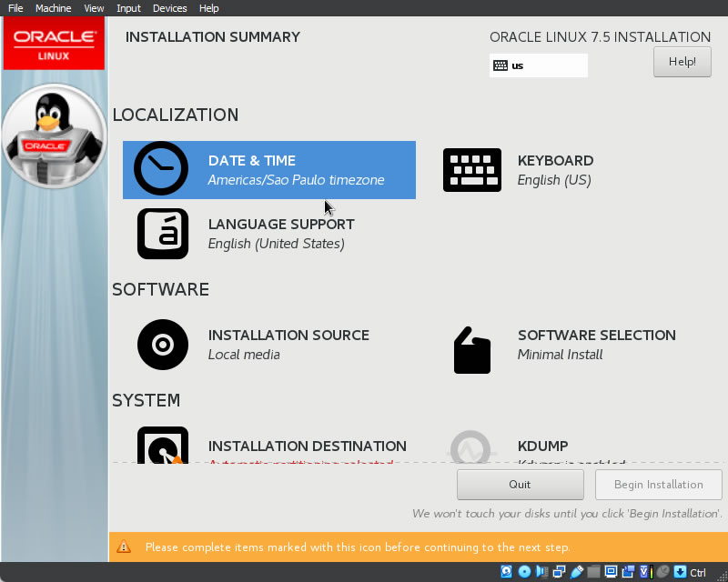
Task: Click the USB devices status icon
Action: (577, 571)
